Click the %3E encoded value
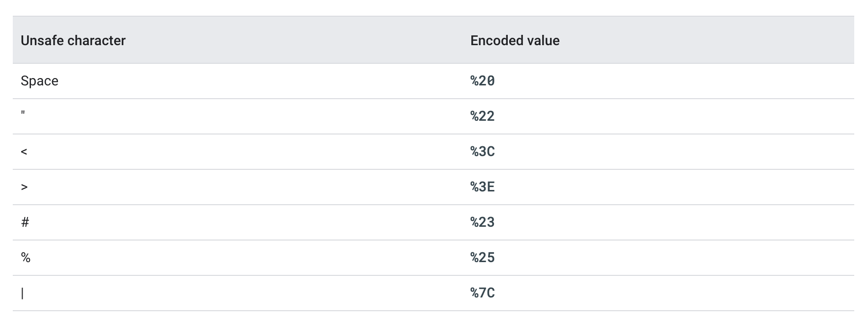The image size is (868, 322). (x=482, y=187)
